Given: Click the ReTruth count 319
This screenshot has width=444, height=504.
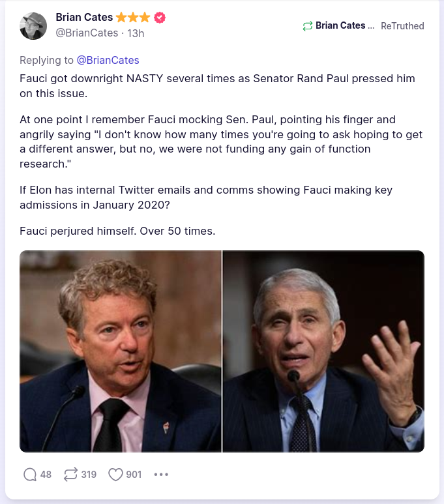Looking at the screenshot, I should 89,475.
